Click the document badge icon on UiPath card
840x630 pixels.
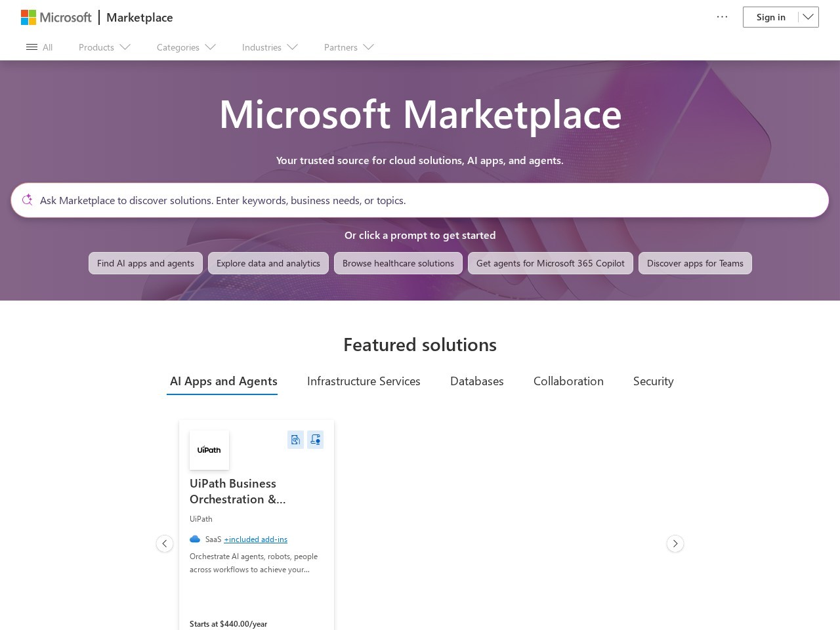(x=295, y=440)
